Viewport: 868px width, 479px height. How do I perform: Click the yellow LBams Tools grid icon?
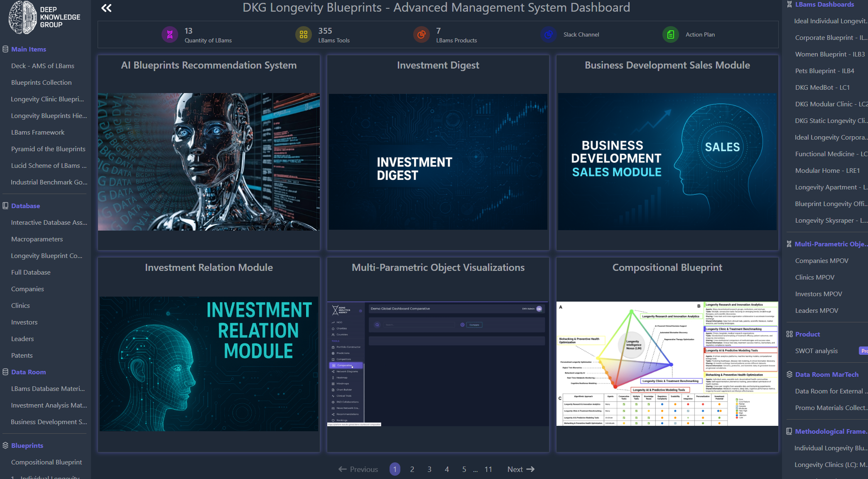[x=303, y=35]
